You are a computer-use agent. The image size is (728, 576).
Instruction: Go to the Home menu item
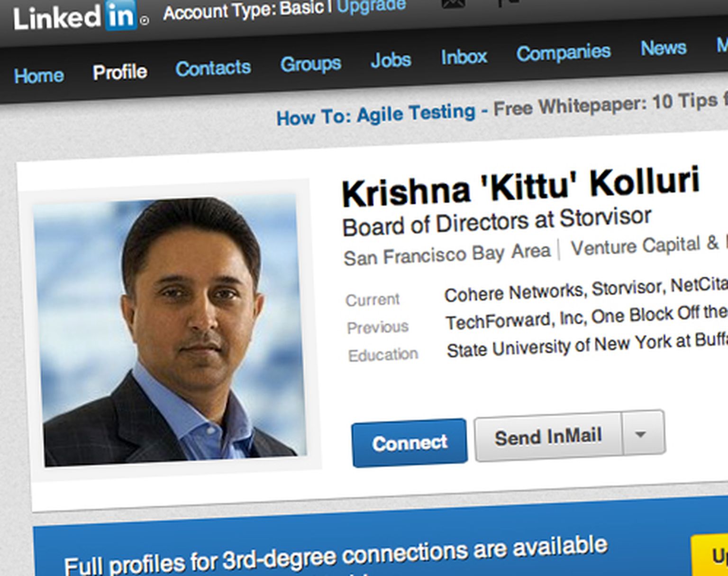pyautogui.click(x=39, y=75)
